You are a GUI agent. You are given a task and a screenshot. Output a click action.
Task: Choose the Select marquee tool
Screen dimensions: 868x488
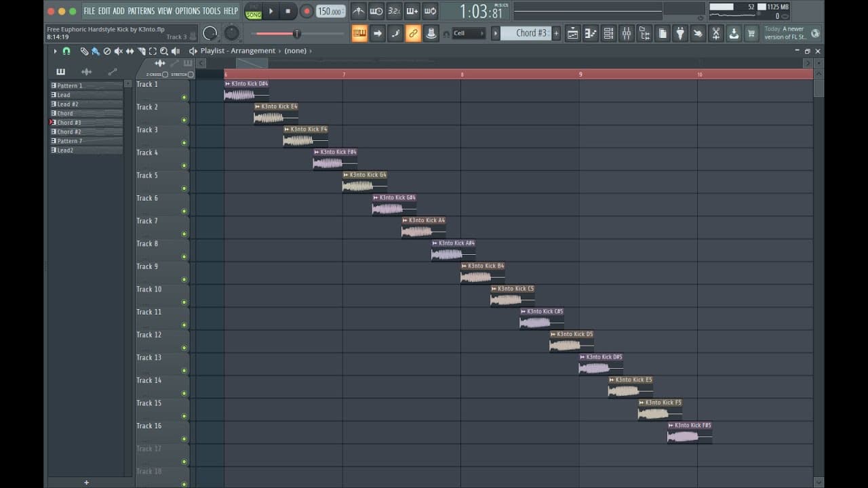[153, 51]
